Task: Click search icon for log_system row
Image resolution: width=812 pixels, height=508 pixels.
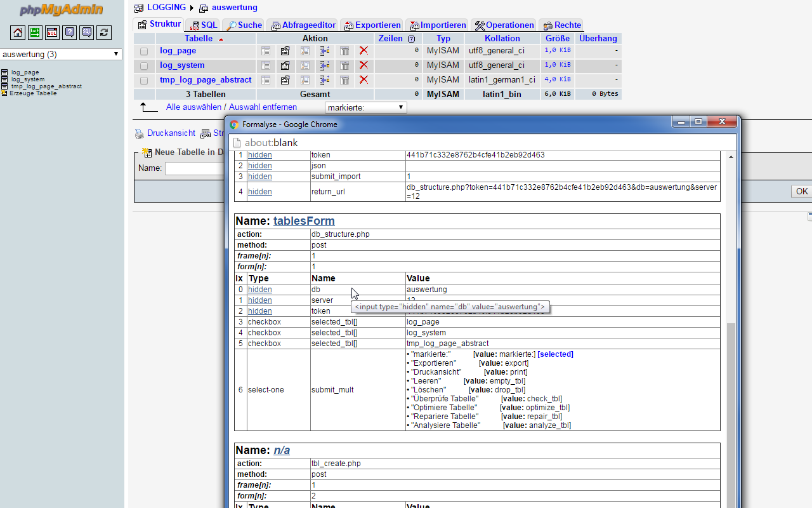Action: pos(305,65)
